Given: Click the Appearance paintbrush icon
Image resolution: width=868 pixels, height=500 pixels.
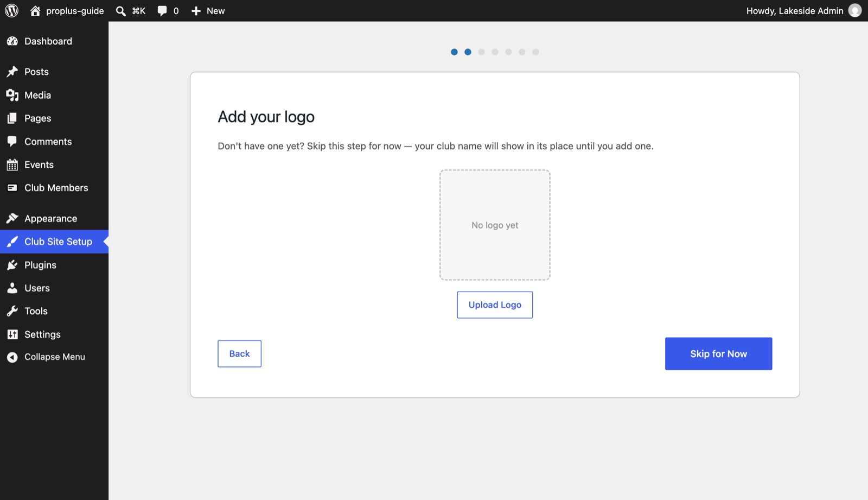Looking at the screenshot, I should click(x=12, y=218).
